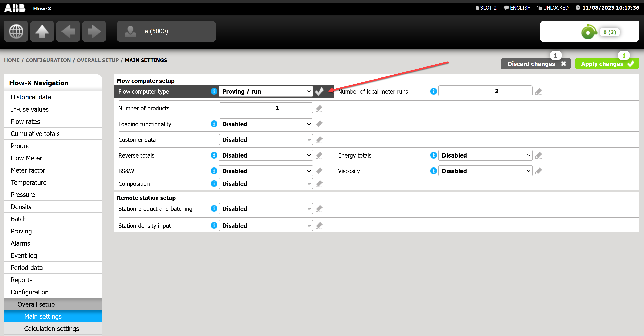Click eraser icon beside Customer data
This screenshot has width=644, height=336.
click(x=319, y=139)
